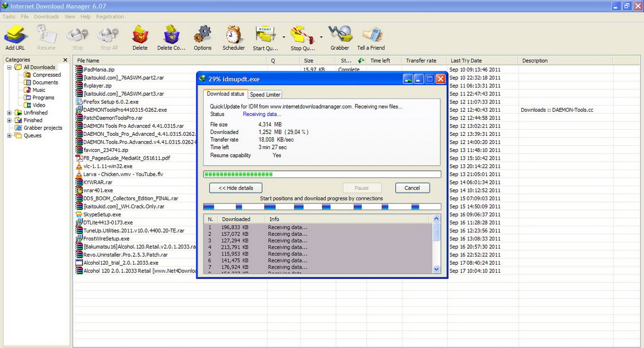Click the Grabber icon
Image resolution: width=644 pixels, height=348 pixels.
(340, 36)
